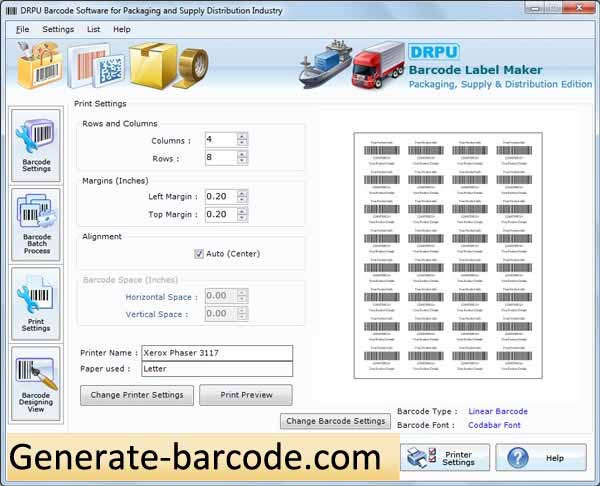Open the File menu
Screen dimensions: 600x486
23,29
